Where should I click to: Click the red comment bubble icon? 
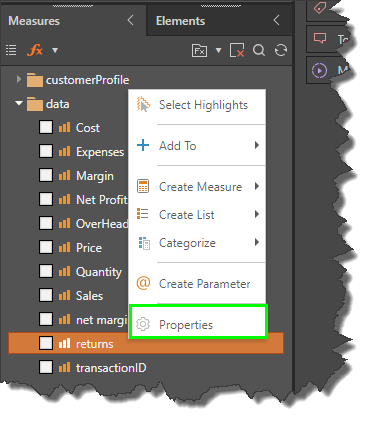pos(320,38)
